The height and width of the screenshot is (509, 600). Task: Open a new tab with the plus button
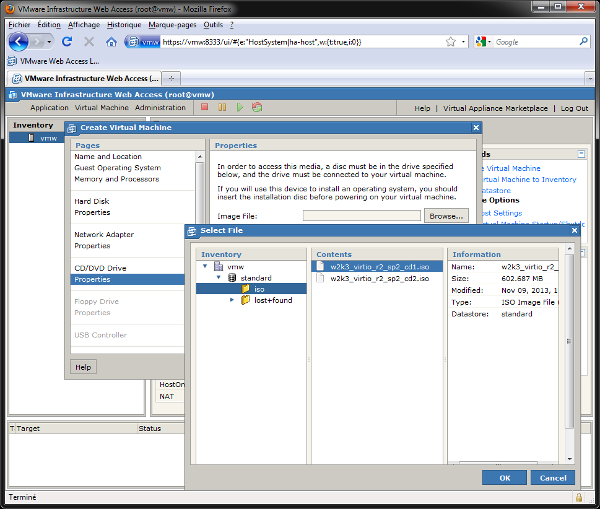click(171, 78)
